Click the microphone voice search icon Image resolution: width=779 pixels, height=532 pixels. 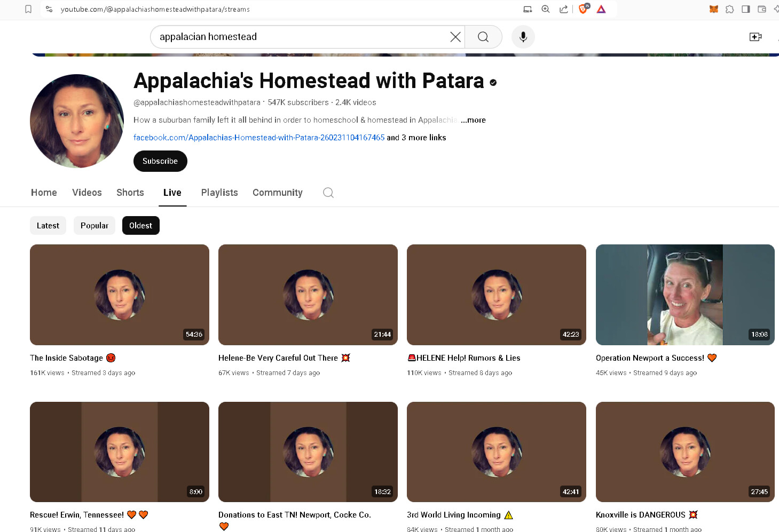coord(523,37)
